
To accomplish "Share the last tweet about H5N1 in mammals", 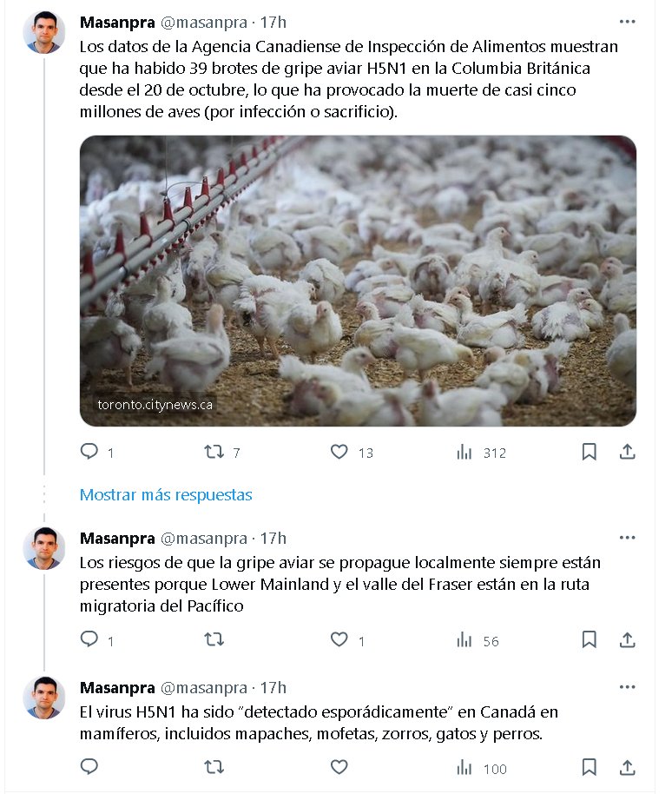I will click(x=627, y=767).
